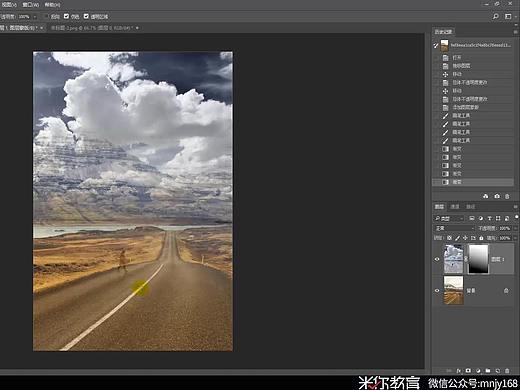Image resolution: width=520 pixels, height=390 pixels.
Task: Click the new group folder icon
Action: point(488,371)
